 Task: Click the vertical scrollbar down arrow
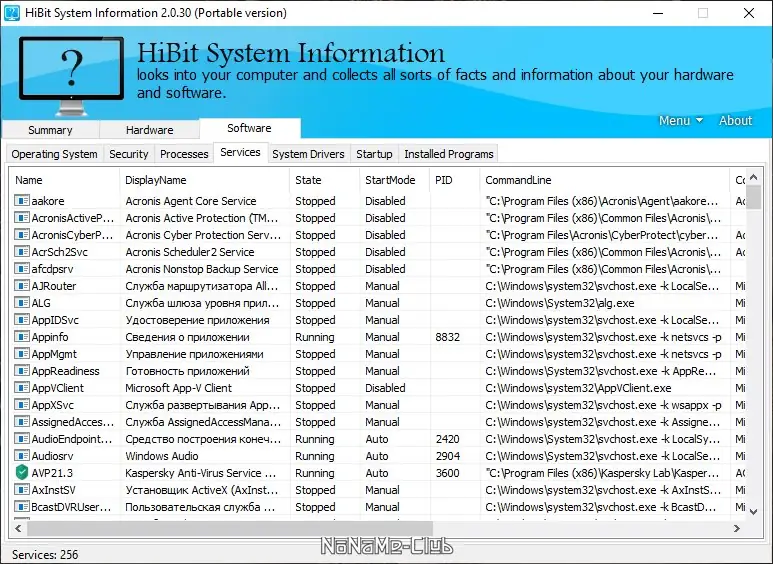(753, 512)
